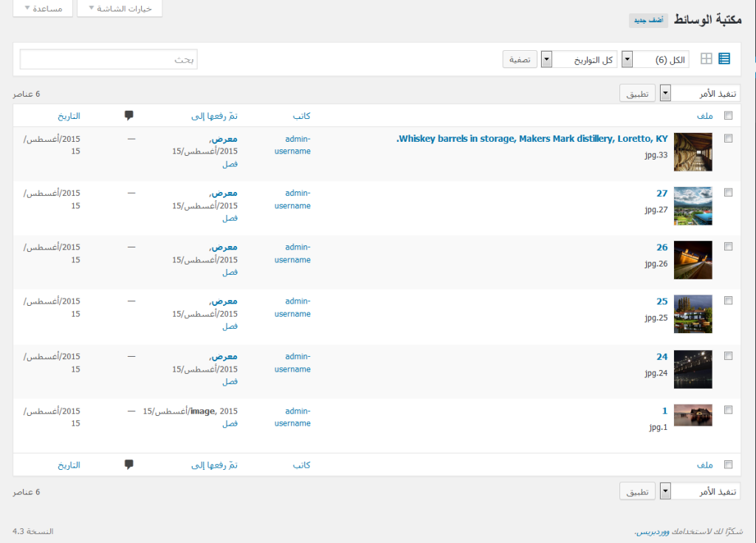This screenshot has width=756, height=543.
Task: Select the Whiskey barrels row checkbox
Action: pos(729,137)
